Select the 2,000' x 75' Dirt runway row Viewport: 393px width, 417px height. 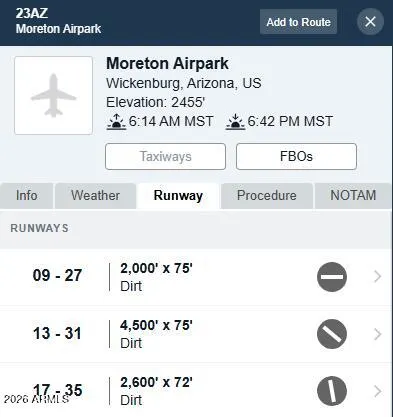(196, 277)
